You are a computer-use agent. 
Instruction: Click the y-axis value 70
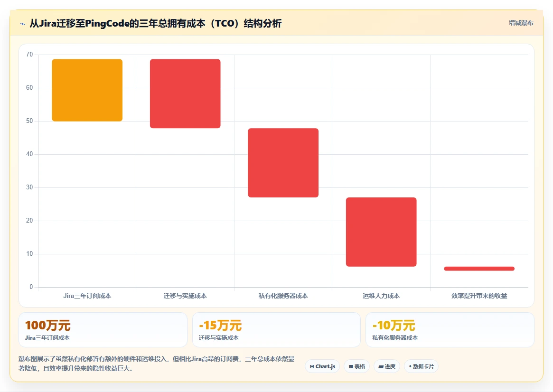pyautogui.click(x=29, y=54)
